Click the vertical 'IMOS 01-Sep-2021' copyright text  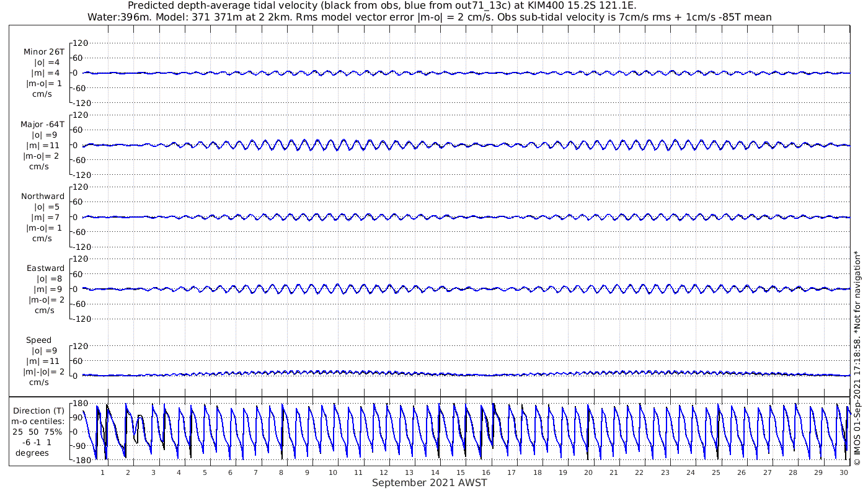click(857, 357)
